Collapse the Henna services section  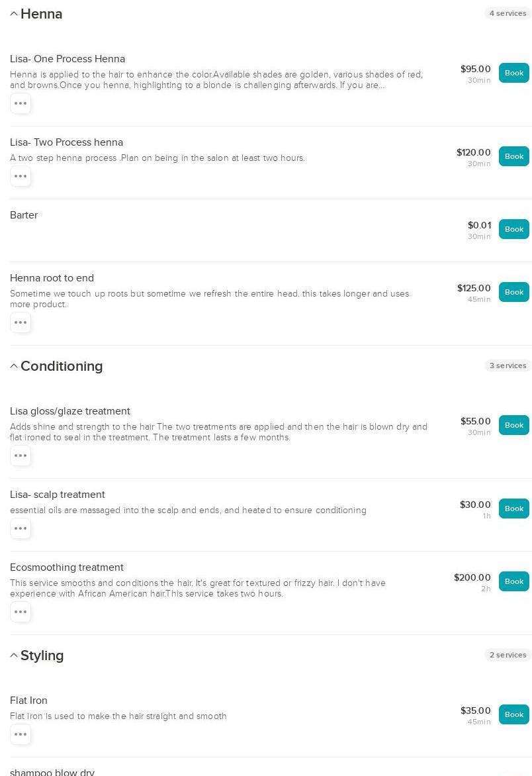[x=14, y=14]
